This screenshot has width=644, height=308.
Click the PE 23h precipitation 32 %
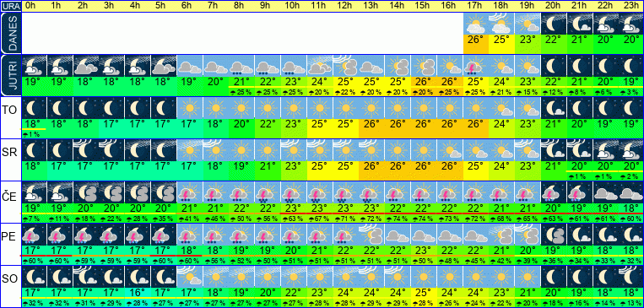[631, 262]
